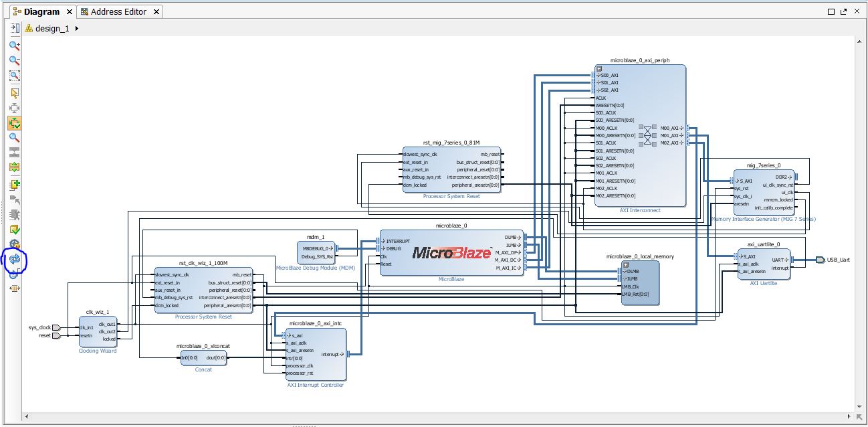Click the vertical scrollbar's up arrow
Viewport: 868px width, 427px height.
pos(860,41)
